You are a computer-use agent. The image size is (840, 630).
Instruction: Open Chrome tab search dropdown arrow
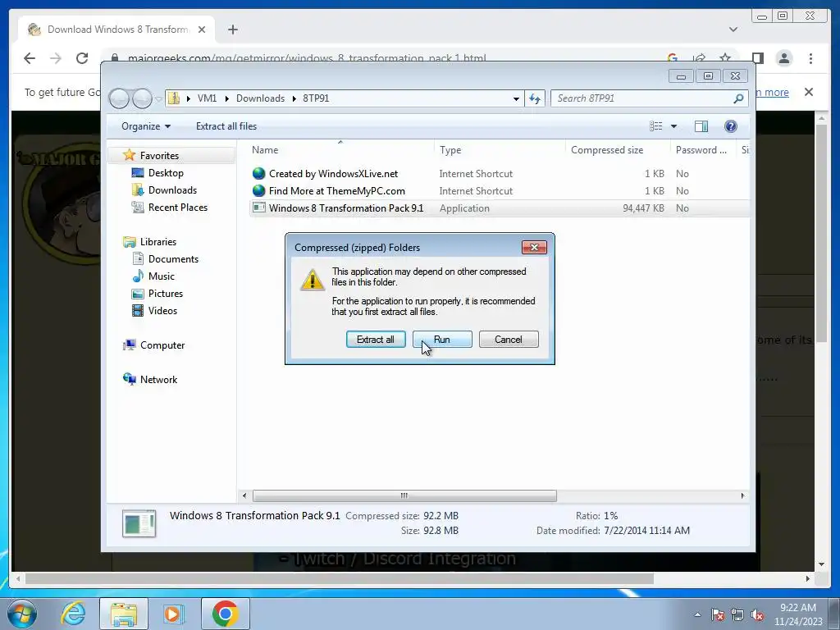pos(733,30)
